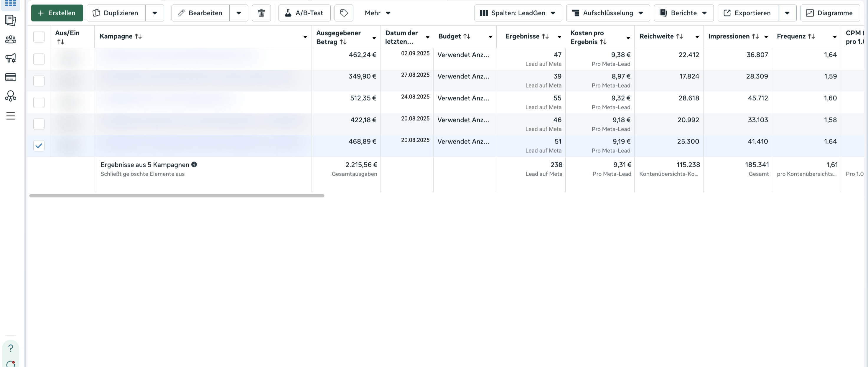Expand the Duplizieren dropdown arrow
868x367 pixels.
[155, 13]
